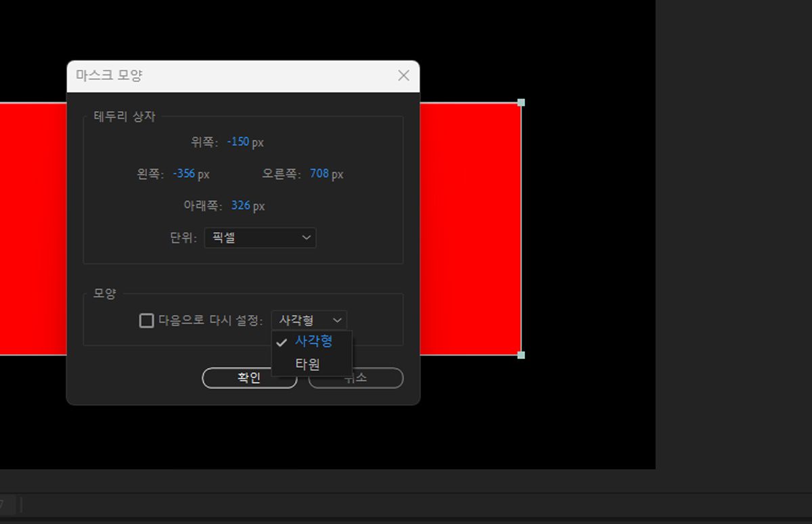Viewport: 812px width, 524px height.
Task: Expand the 픽셀 combo box chevron
Action: click(306, 238)
